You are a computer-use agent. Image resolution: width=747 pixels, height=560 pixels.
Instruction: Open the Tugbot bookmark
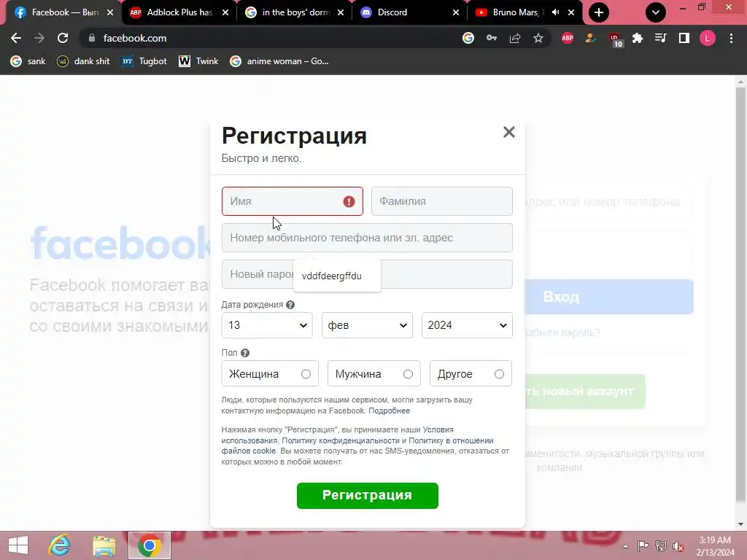(144, 61)
